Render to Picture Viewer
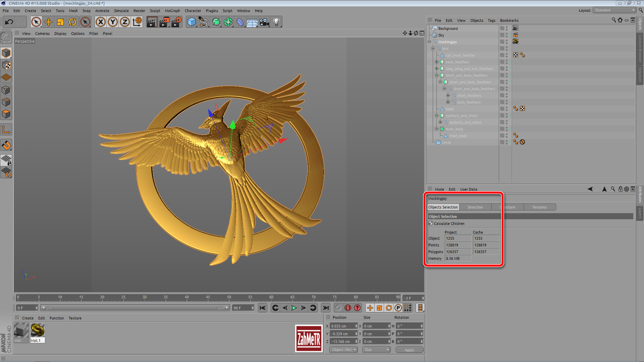This screenshot has height=362, width=644. (164, 22)
